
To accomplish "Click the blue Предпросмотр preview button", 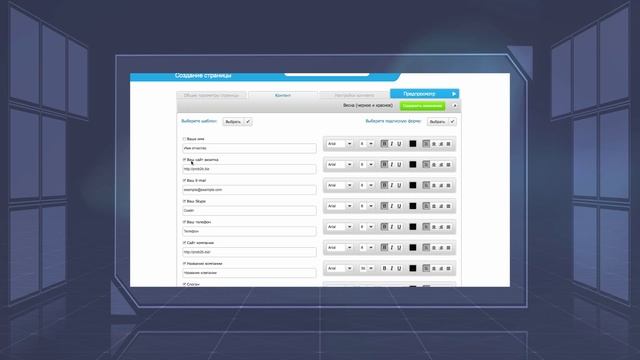I will point(424,94).
